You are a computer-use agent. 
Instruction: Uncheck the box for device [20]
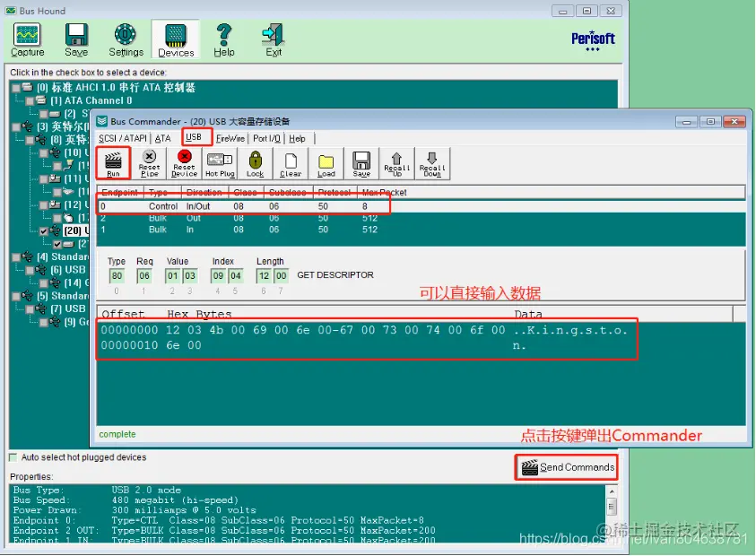(x=44, y=231)
